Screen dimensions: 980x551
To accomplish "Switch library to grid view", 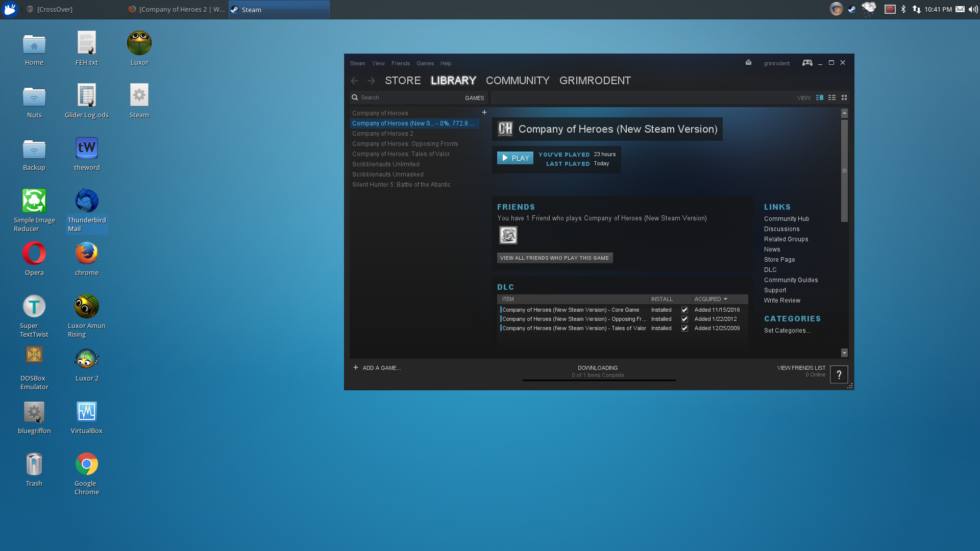I will pyautogui.click(x=845, y=97).
